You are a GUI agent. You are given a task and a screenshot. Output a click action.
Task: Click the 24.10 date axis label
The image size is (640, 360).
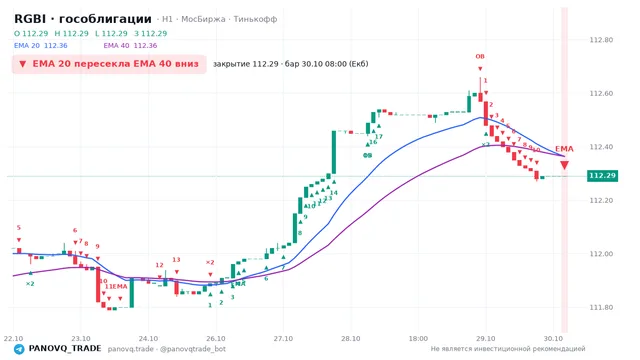(x=148, y=339)
